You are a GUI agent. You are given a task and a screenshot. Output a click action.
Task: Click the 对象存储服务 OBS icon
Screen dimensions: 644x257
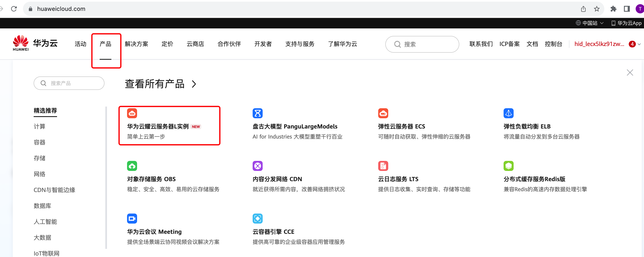132,166
